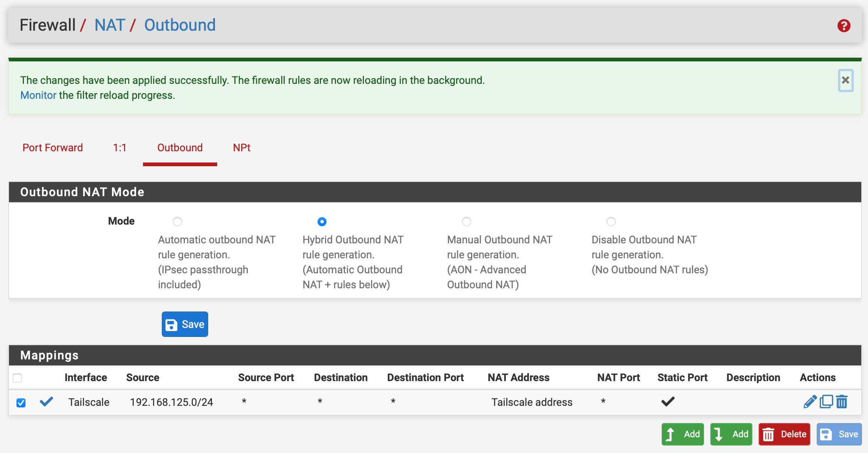Viewport: 868px width, 453px height.
Task: Click the red Delete button
Action: pos(784,434)
